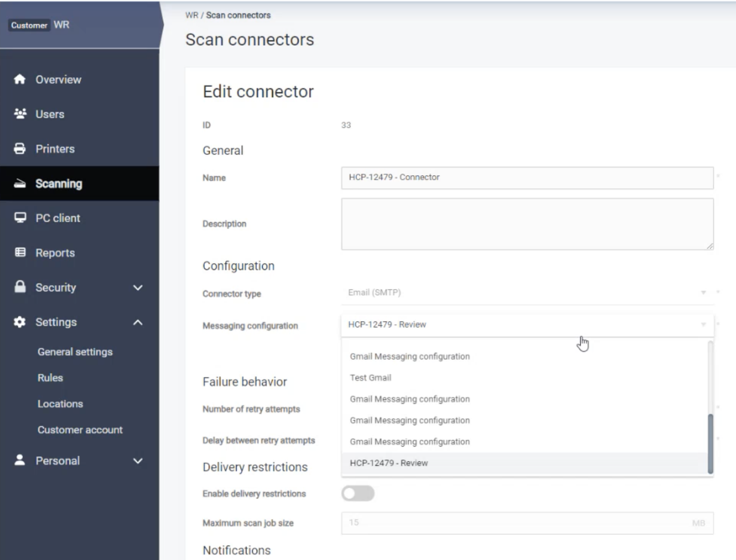Open General settings in the sidebar
The height and width of the screenshot is (560, 736).
pyautogui.click(x=75, y=352)
